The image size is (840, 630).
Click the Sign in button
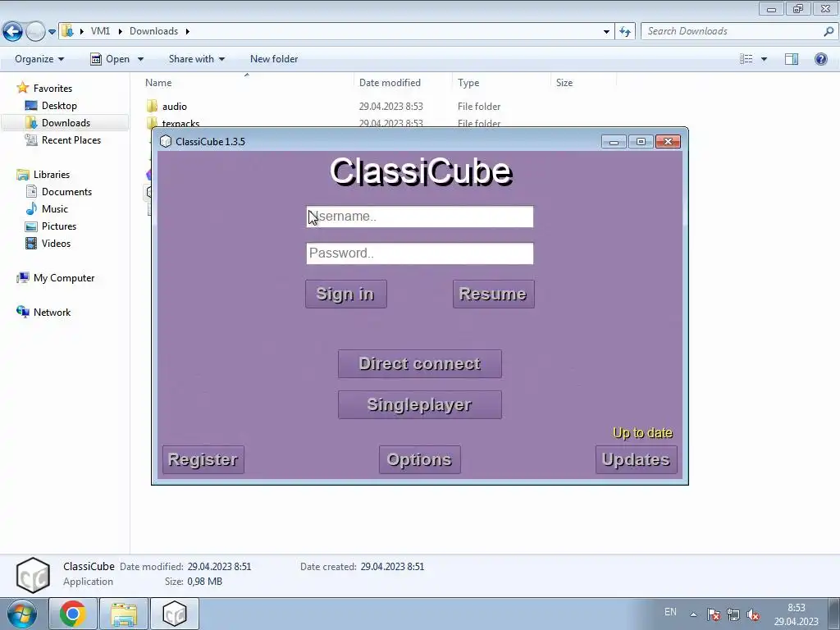click(x=345, y=294)
